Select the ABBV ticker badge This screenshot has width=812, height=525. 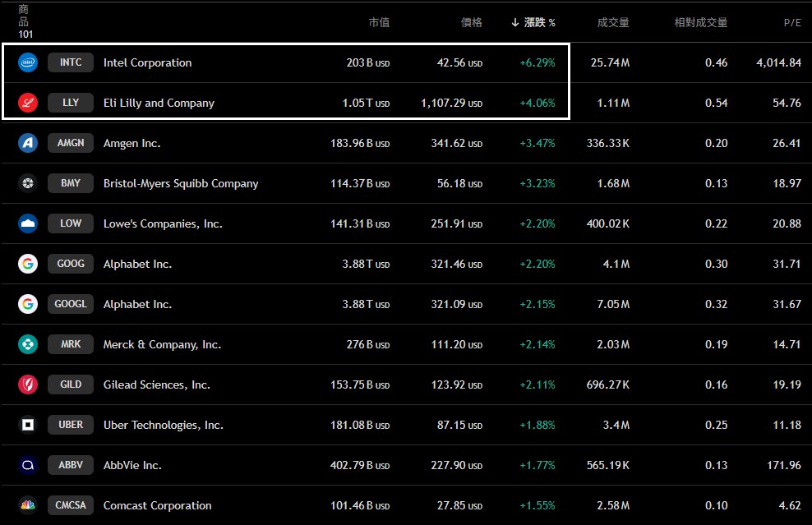71,465
